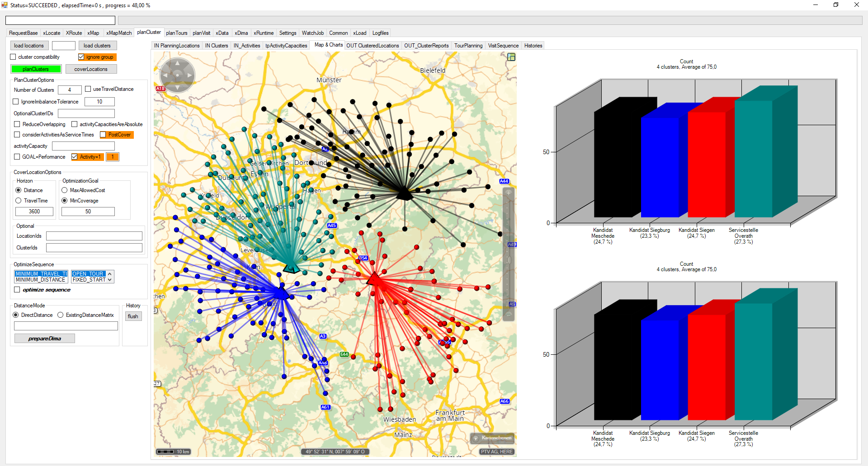Open the OUT_ClusterReports tab

click(x=426, y=46)
